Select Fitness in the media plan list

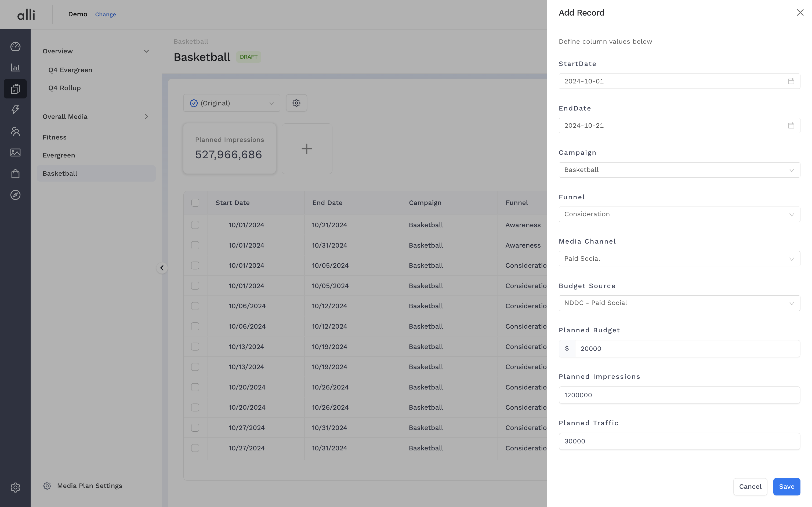55,137
